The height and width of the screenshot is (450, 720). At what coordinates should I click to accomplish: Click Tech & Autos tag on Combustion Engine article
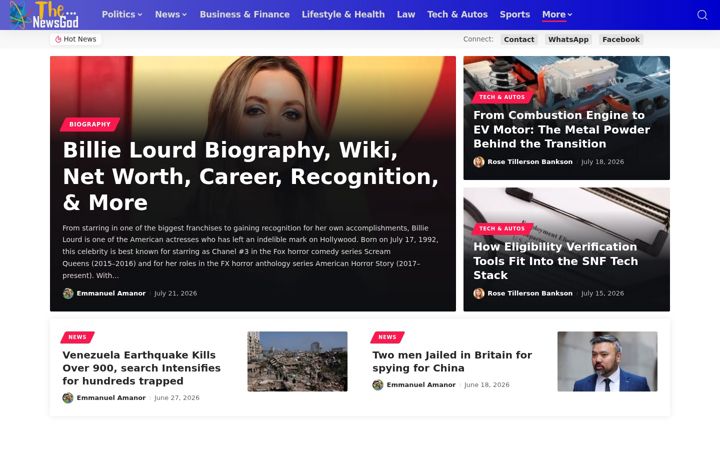(501, 97)
